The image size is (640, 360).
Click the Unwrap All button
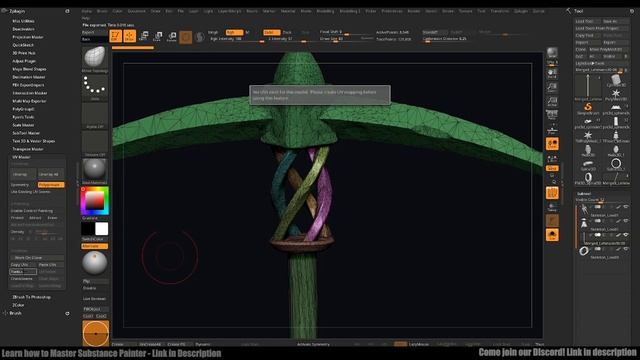tap(50, 174)
